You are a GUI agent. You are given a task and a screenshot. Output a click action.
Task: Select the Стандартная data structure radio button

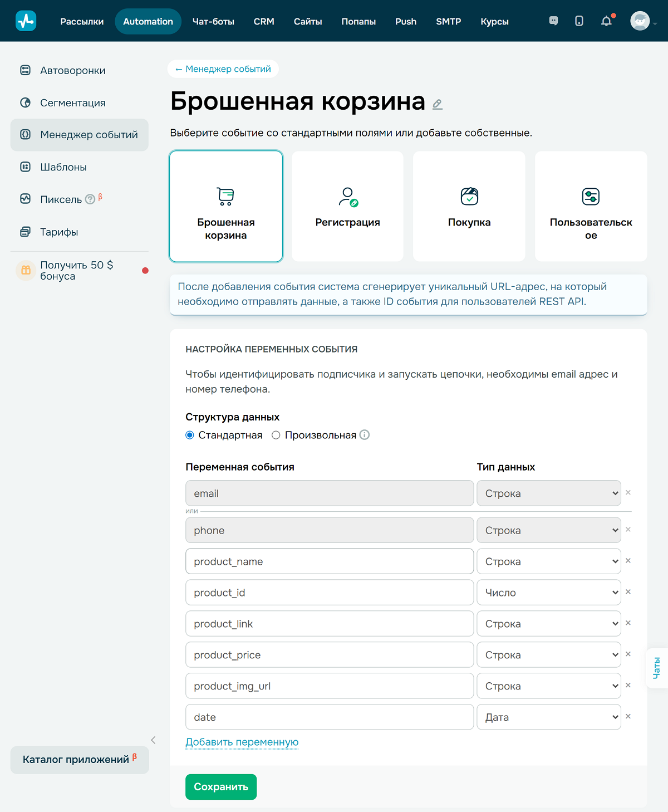(189, 435)
